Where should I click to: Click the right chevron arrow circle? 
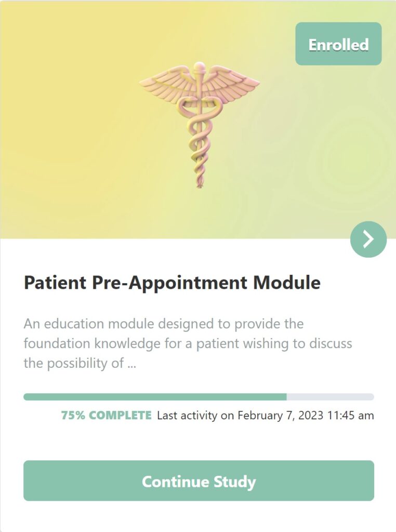368,239
